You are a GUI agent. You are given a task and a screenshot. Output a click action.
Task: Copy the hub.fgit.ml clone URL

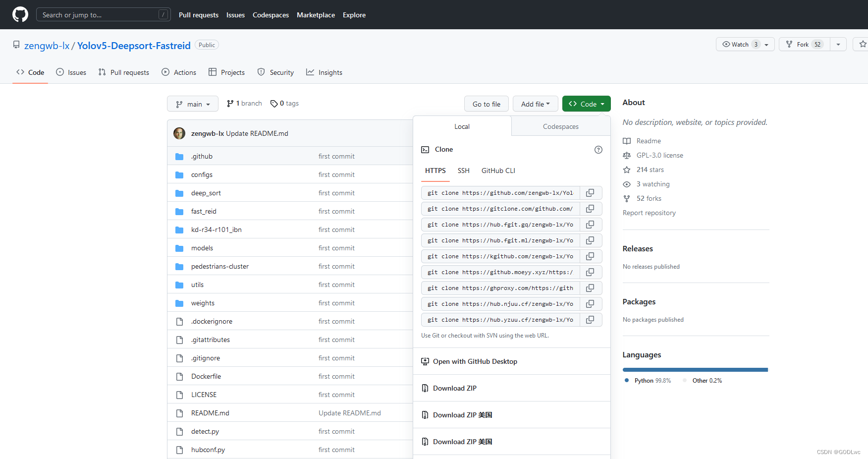[x=590, y=240]
